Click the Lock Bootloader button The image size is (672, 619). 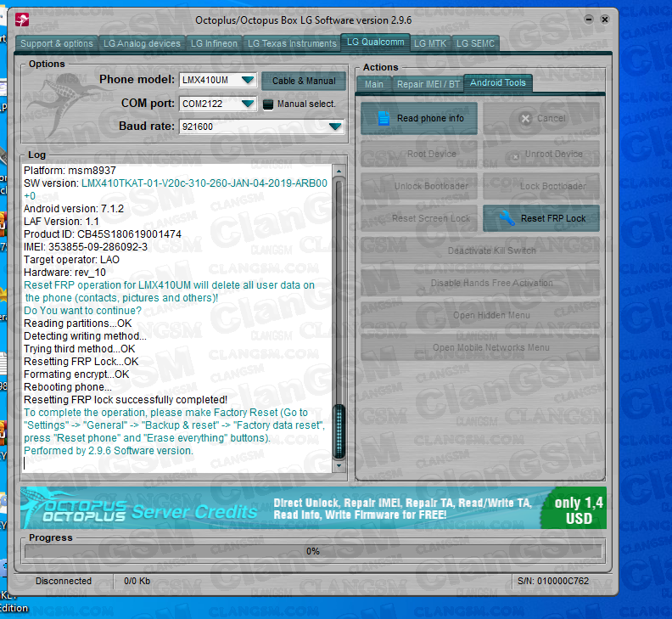[x=541, y=186]
